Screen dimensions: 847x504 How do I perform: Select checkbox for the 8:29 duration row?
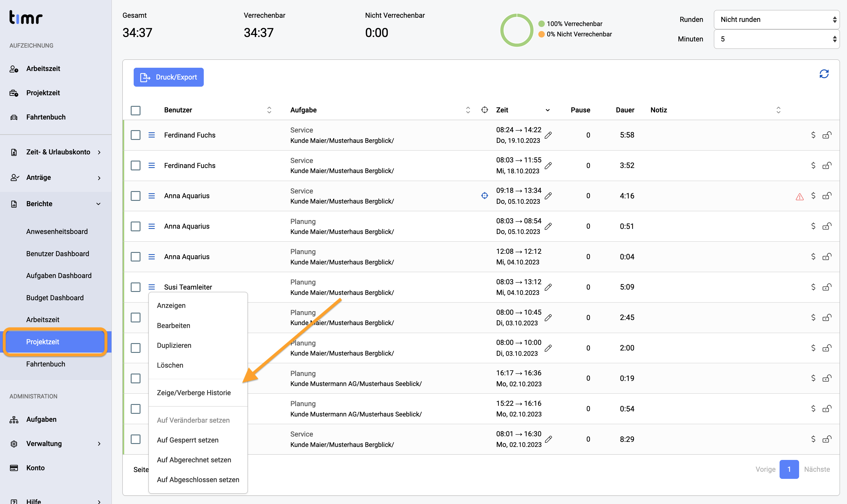click(x=135, y=439)
